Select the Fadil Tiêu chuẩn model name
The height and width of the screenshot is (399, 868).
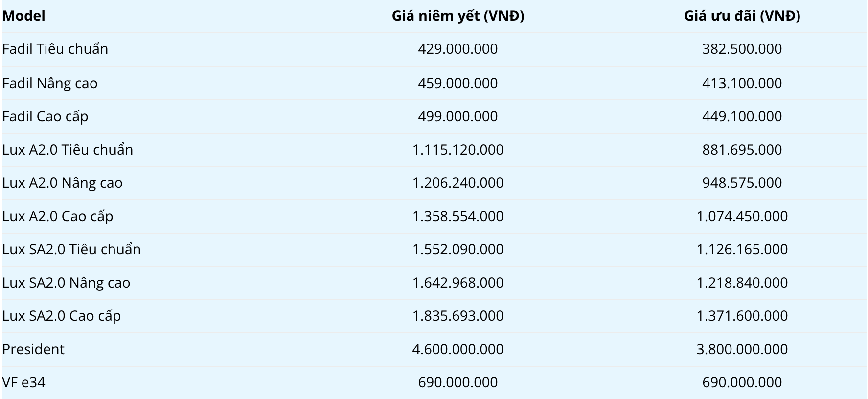(x=55, y=49)
